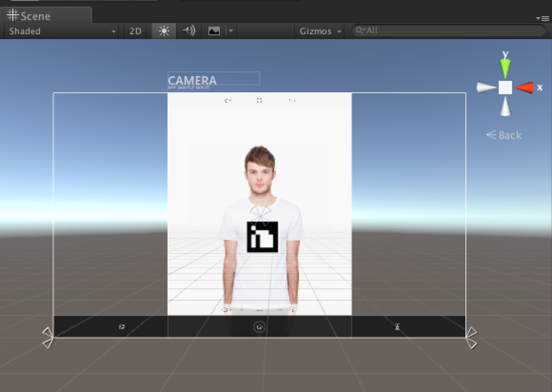Click the right bottom bar icon

tap(397, 327)
